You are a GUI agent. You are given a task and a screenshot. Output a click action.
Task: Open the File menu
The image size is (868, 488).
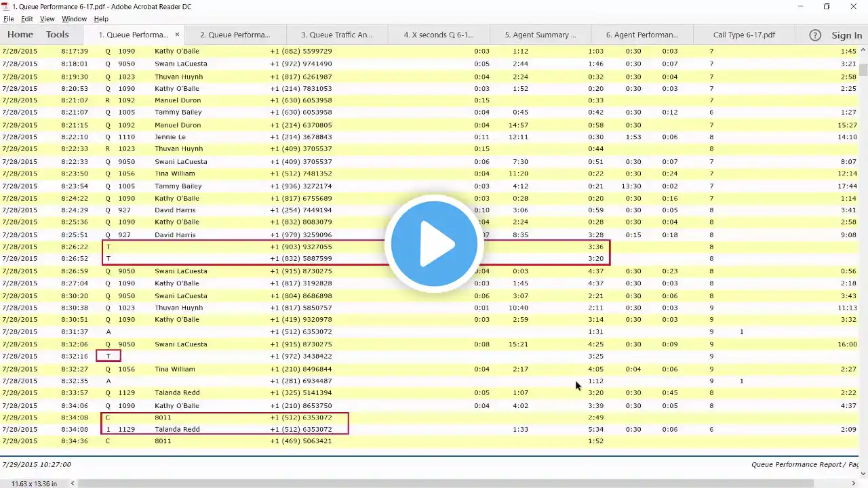pyautogui.click(x=8, y=19)
